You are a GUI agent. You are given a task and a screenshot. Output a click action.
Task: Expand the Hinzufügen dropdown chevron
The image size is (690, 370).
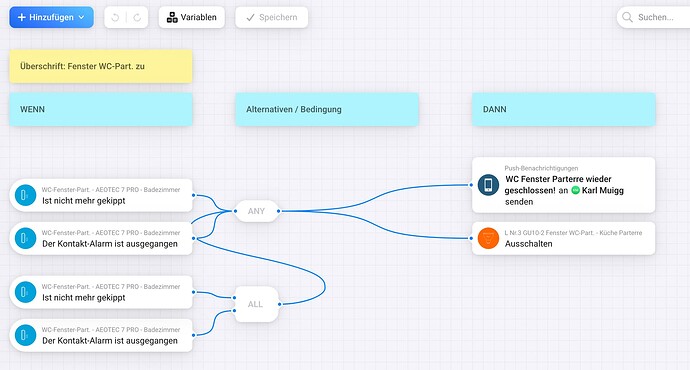81,18
